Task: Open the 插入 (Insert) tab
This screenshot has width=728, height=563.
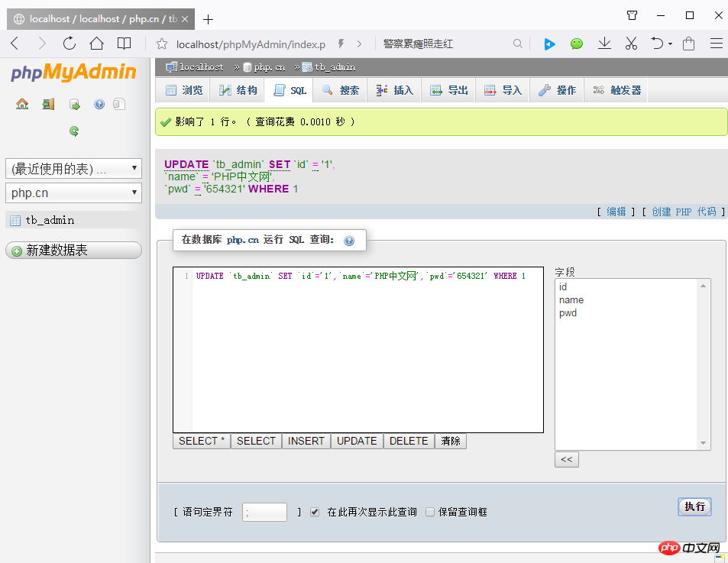Action: click(x=394, y=90)
